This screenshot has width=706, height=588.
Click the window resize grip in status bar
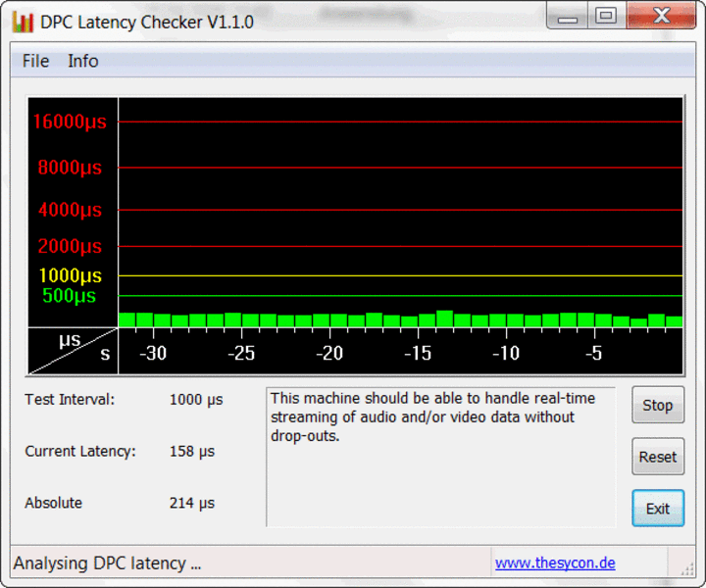pos(687,569)
